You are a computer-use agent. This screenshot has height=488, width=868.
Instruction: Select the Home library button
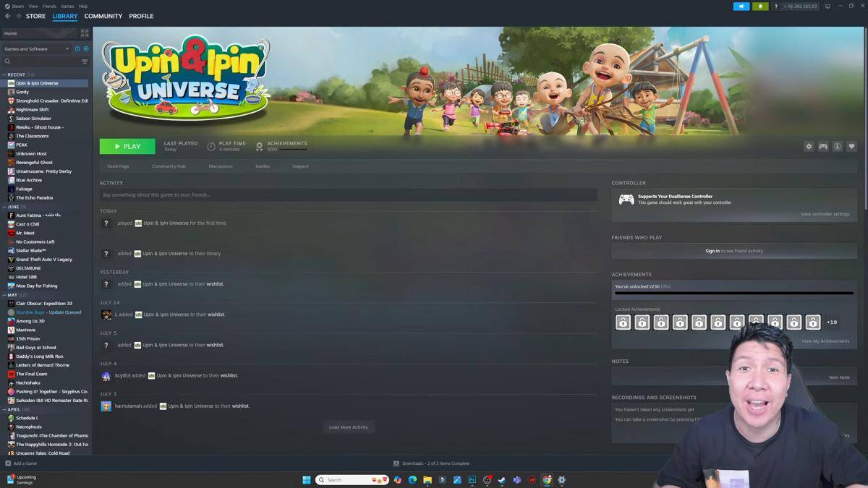click(40, 33)
